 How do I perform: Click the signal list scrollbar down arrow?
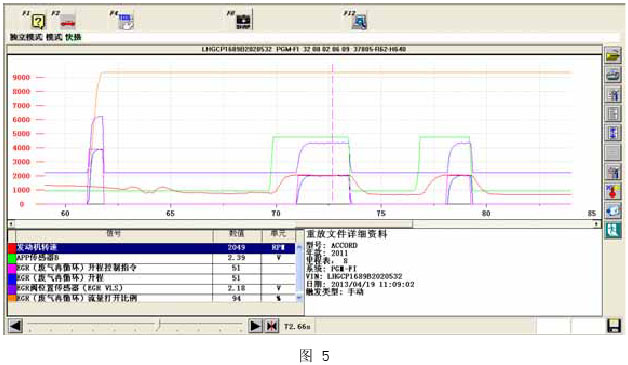(x=299, y=298)
